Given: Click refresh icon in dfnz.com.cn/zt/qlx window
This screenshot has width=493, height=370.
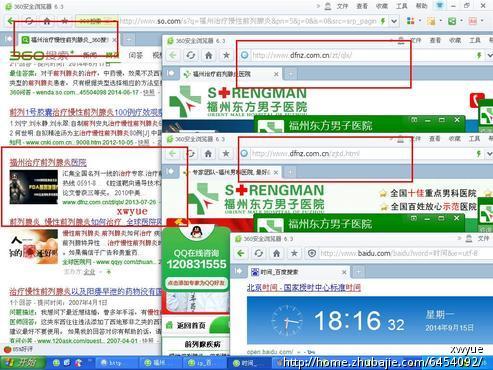Looking at the screenshot, I should 191,55.
